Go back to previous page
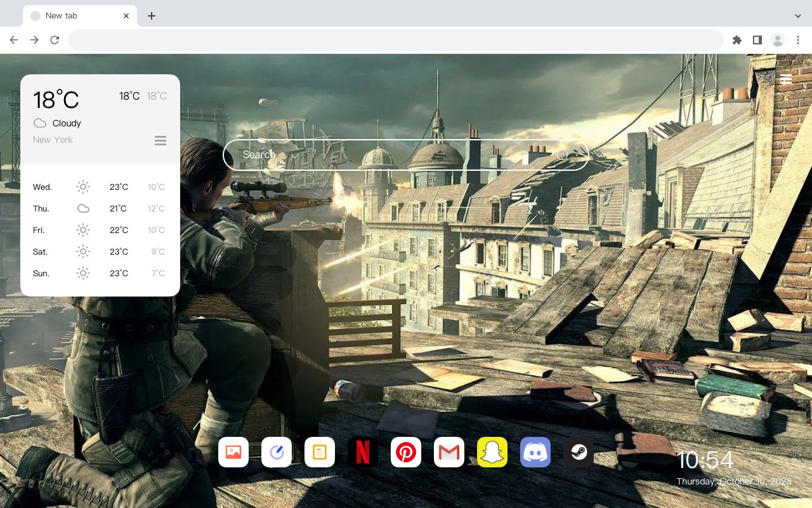The image size is (812, 508). [14, 40]
